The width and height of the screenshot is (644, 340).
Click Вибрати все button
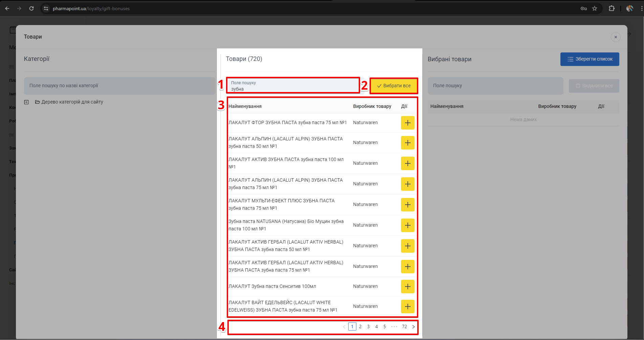click(x=394, y=86)
